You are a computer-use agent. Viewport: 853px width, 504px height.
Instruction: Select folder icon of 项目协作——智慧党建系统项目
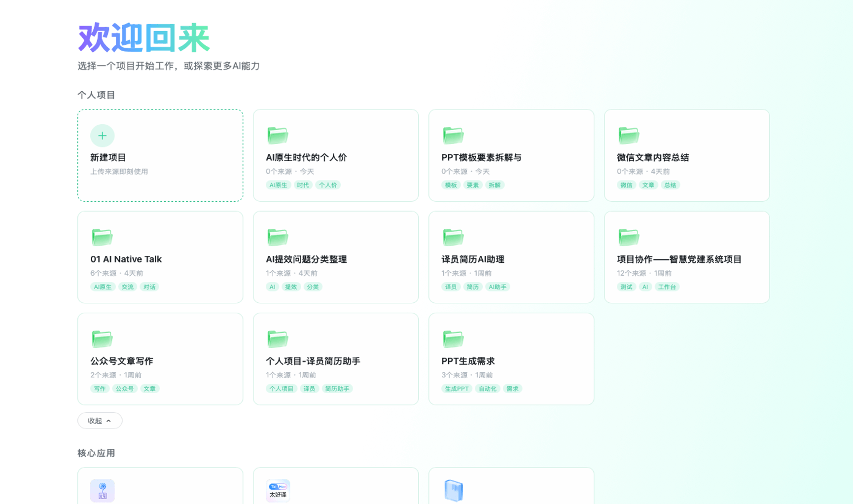click(x=629, y=237)
